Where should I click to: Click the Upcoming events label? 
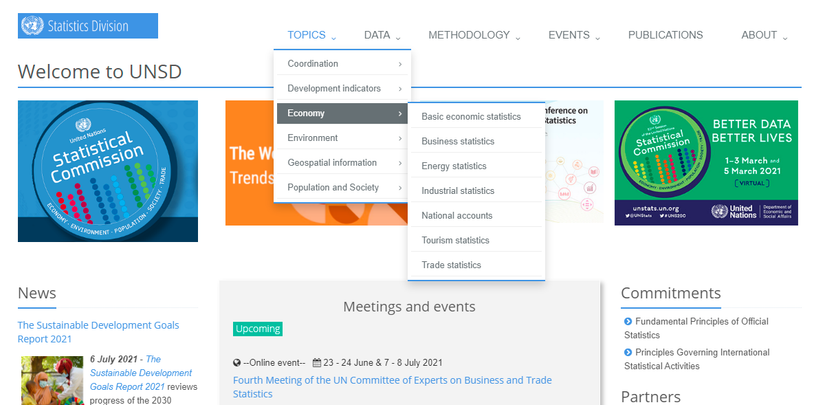click(258, 328)
